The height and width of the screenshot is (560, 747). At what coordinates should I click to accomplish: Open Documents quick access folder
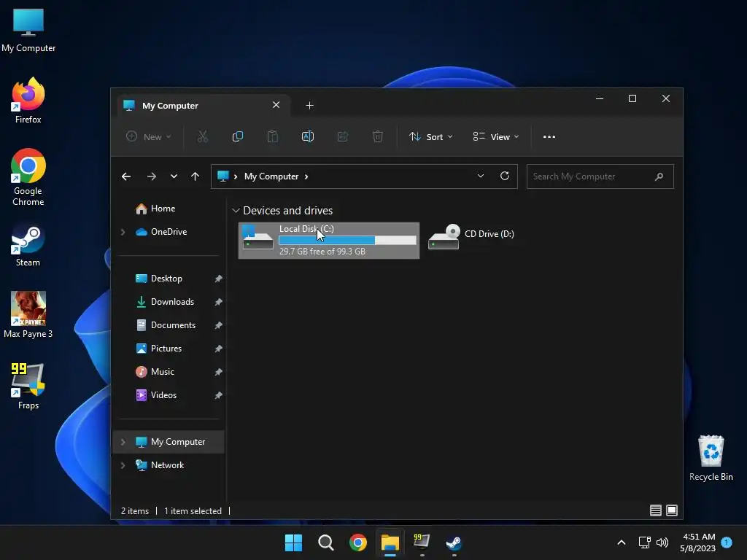click(x=173, y=325)
